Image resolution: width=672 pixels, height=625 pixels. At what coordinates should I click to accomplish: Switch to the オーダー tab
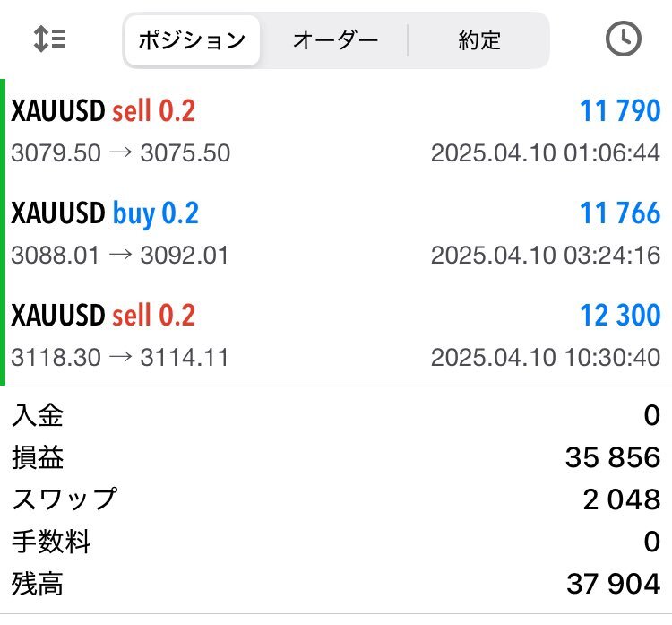point(335,40)
